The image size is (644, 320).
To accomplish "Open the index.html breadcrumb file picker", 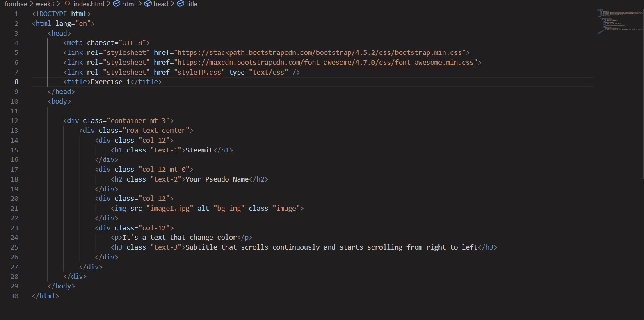I will (89, 4).
